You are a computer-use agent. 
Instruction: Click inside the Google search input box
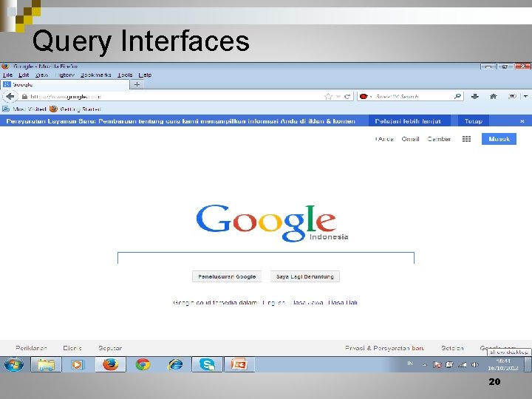[x=266, y=258]
